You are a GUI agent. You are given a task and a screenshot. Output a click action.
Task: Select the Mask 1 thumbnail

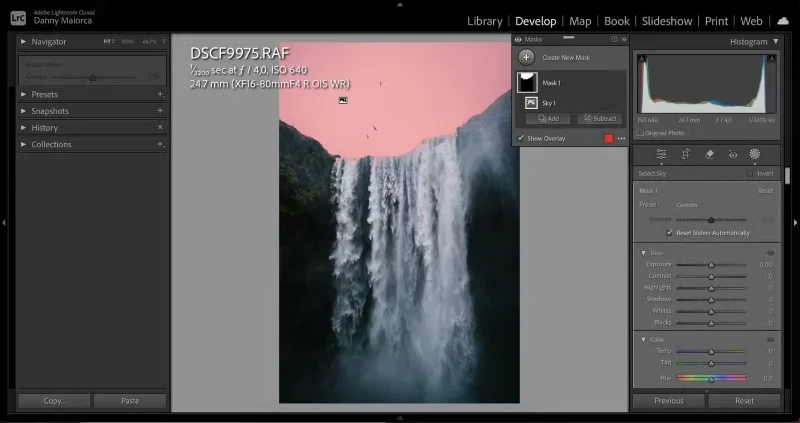tap(527, 83)
